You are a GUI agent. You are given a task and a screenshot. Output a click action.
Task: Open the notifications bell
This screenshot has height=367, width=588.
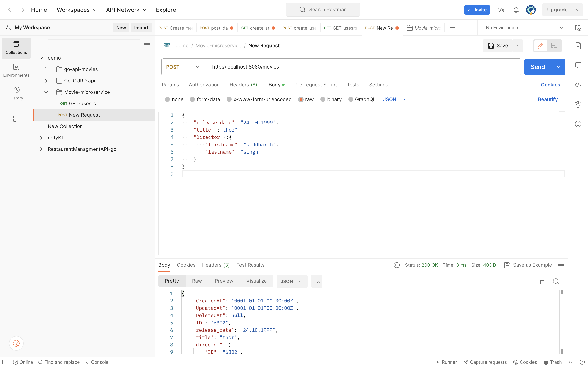pyautogui.click(x=516, y=10)
